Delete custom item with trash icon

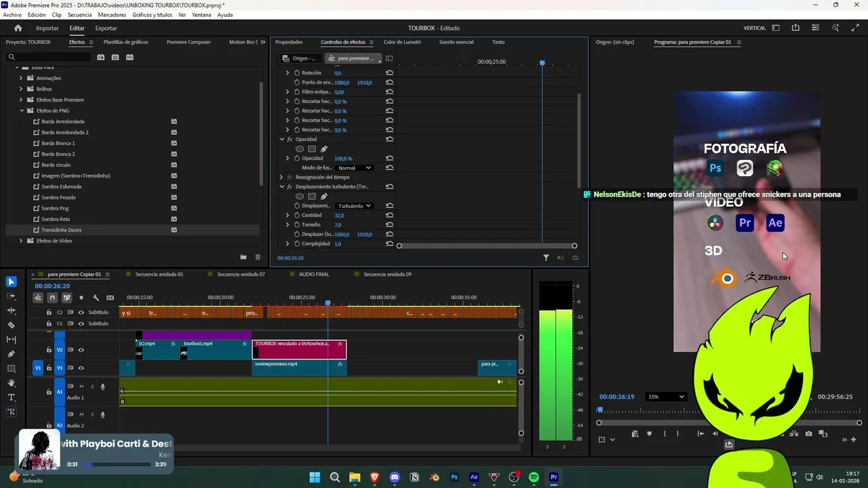click(x=258, y=257)
